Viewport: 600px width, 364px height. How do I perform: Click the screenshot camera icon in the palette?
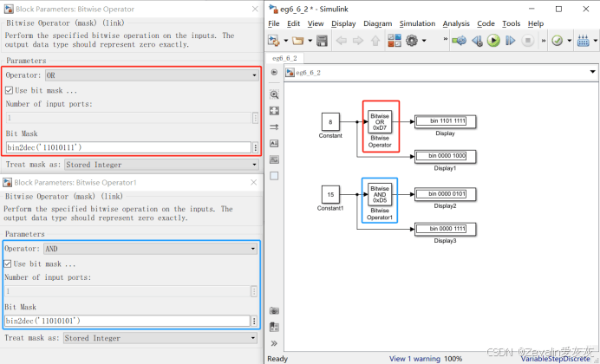(274, 310)
